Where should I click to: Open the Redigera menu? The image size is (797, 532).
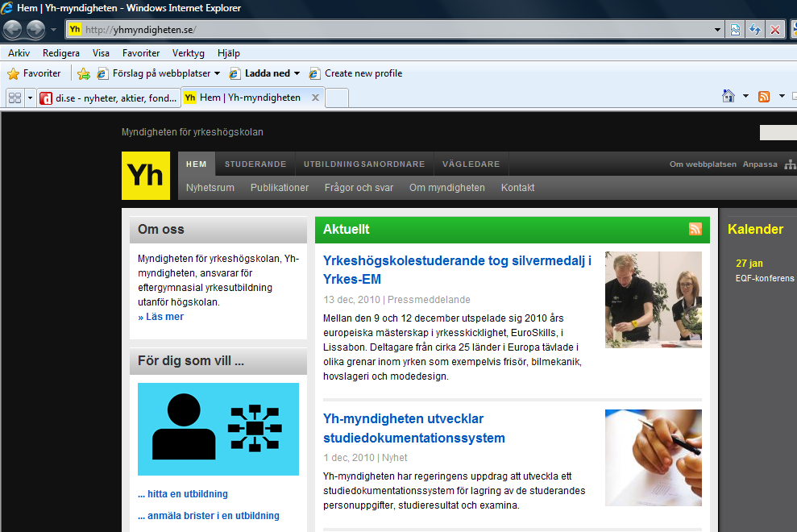pyautogui.click(x=61, y=53)
